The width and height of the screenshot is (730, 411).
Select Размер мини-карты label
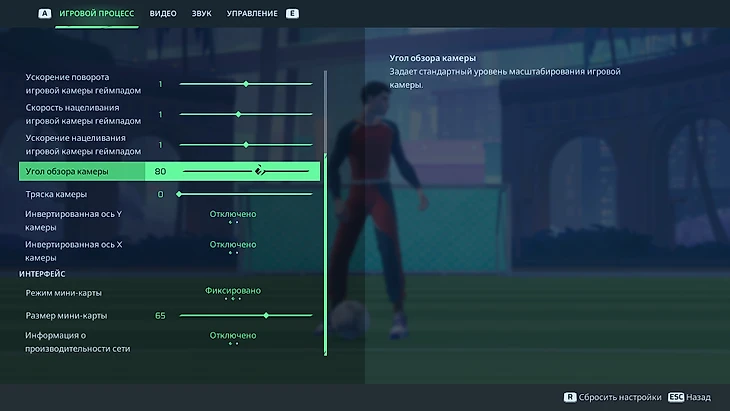[x=66, y=316]
